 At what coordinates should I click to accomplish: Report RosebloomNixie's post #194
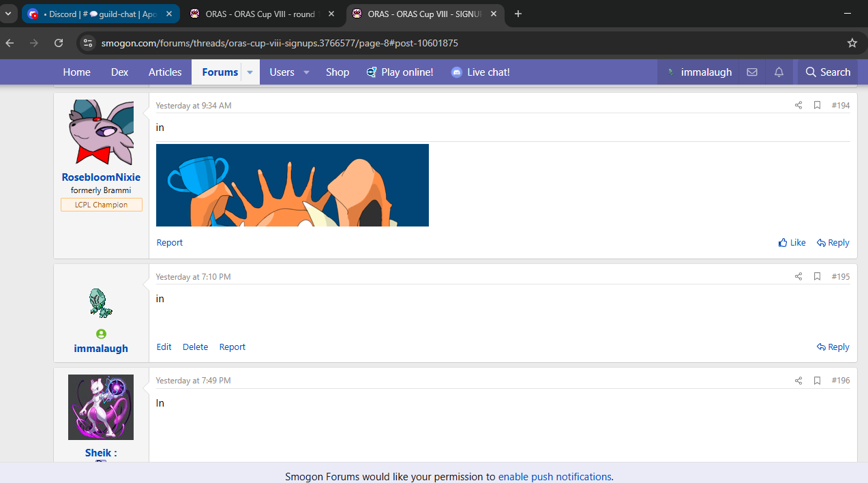pyautogui.click(x=170, y=242)
